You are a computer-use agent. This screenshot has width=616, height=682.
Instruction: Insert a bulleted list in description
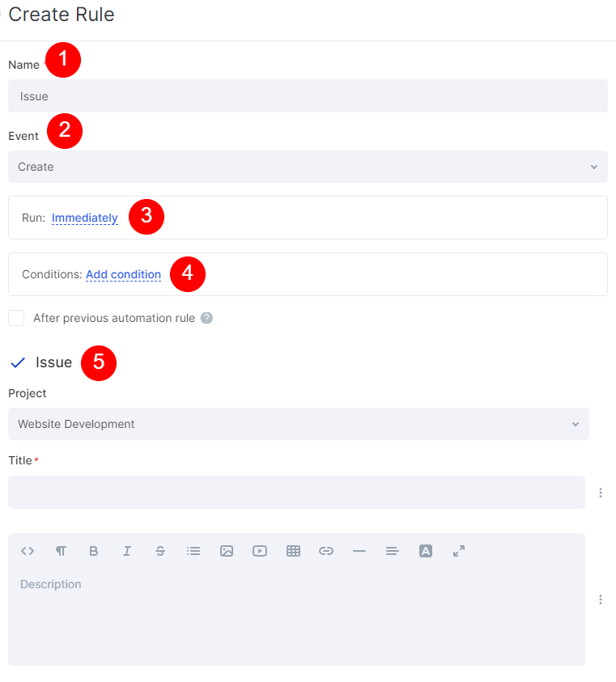pyautogui.click(x=193, y=551)
